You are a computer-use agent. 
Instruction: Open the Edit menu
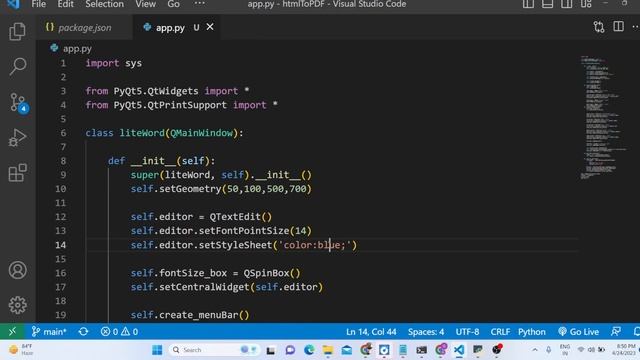tap(65, 4)
